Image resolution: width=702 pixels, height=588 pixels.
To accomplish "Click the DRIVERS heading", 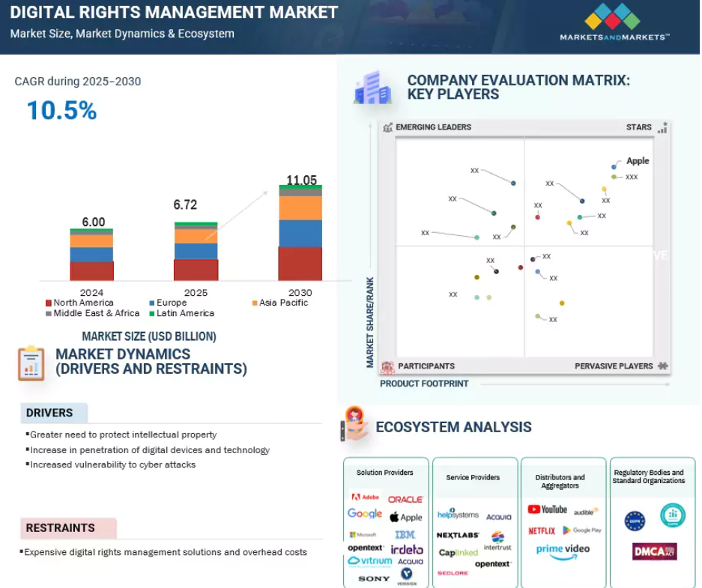I will (x=49, y=413).
